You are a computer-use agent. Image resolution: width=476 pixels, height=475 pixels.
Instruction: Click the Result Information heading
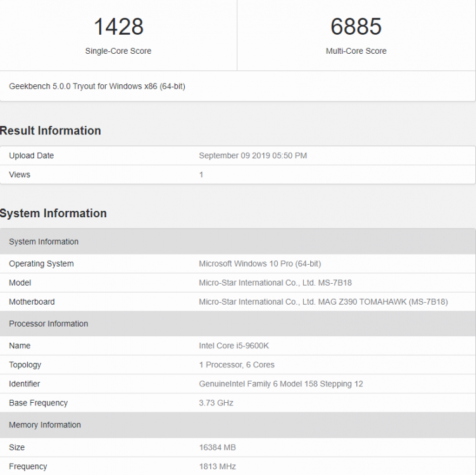(51, 130)
